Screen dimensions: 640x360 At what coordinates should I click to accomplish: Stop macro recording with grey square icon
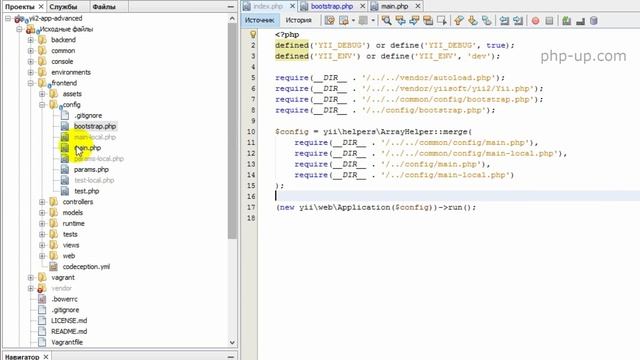coord(549,20)
